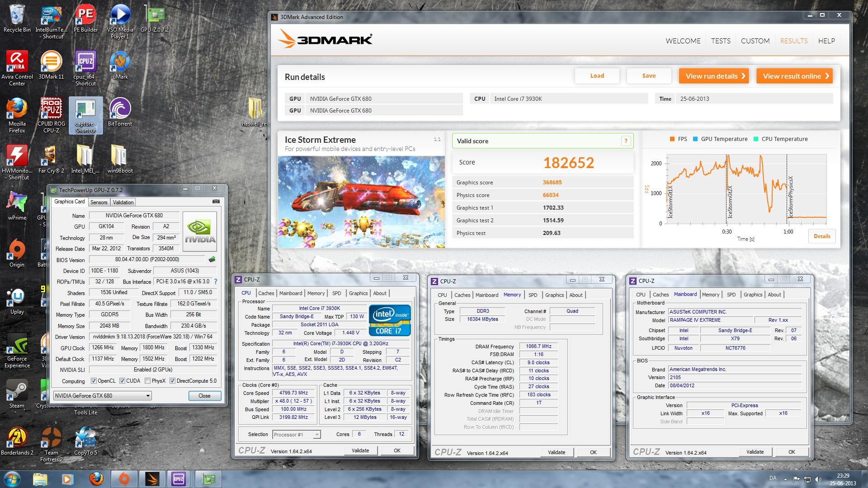Open 3DMark 11 desktop icon

[x=51, y=65]
